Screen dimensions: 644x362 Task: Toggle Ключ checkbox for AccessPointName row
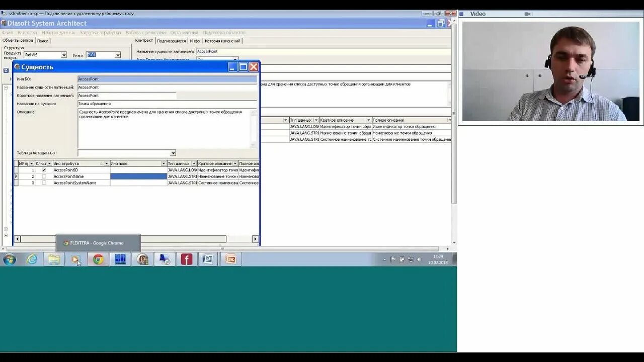(44, 176)
